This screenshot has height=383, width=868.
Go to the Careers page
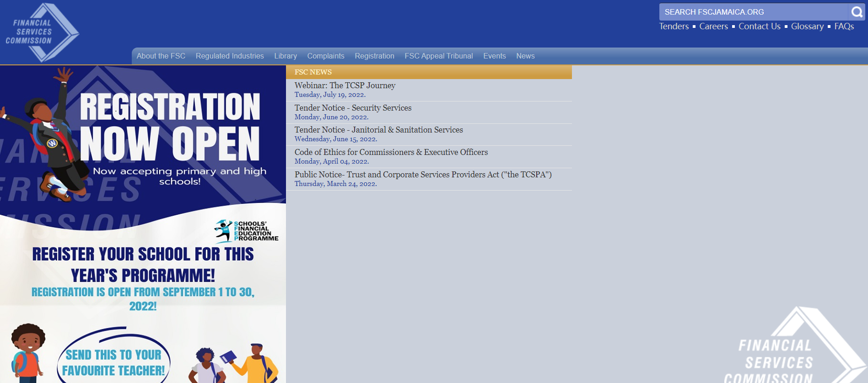[713, 27]
